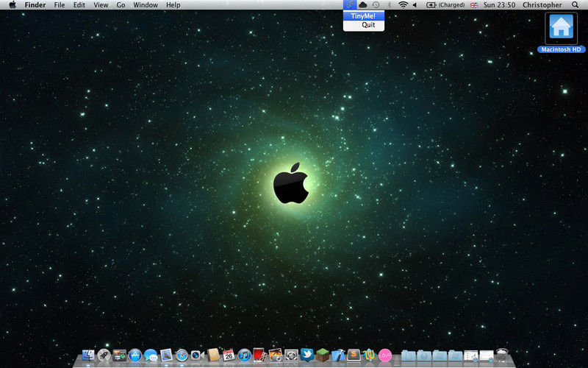Open the last blue folder stack in Dock
Image resolution: width=588 pixels, height=368 pixels.
455,355
